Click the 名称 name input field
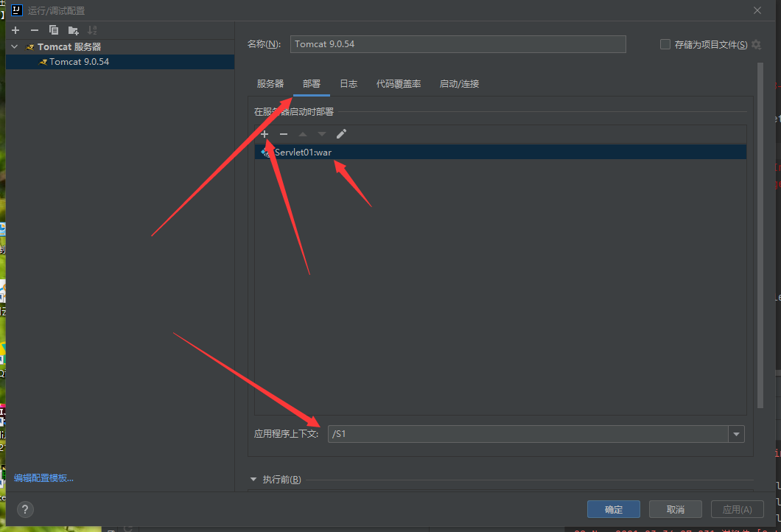This screenshot has width=781, height=532. click(x=458, y=43)
